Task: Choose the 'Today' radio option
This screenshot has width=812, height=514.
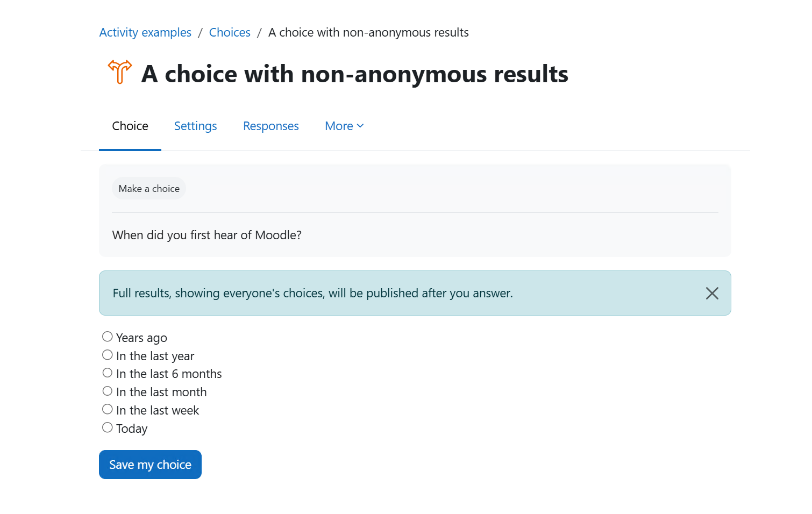Action: (108, 427)
